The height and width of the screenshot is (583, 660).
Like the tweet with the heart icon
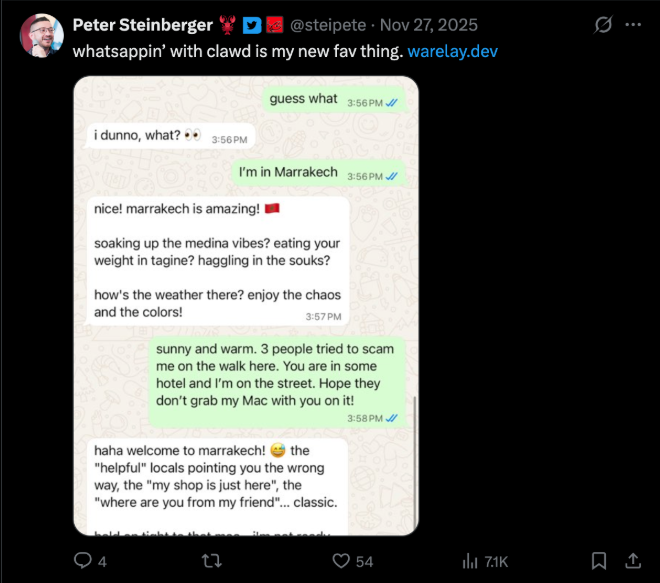(342, 560)
